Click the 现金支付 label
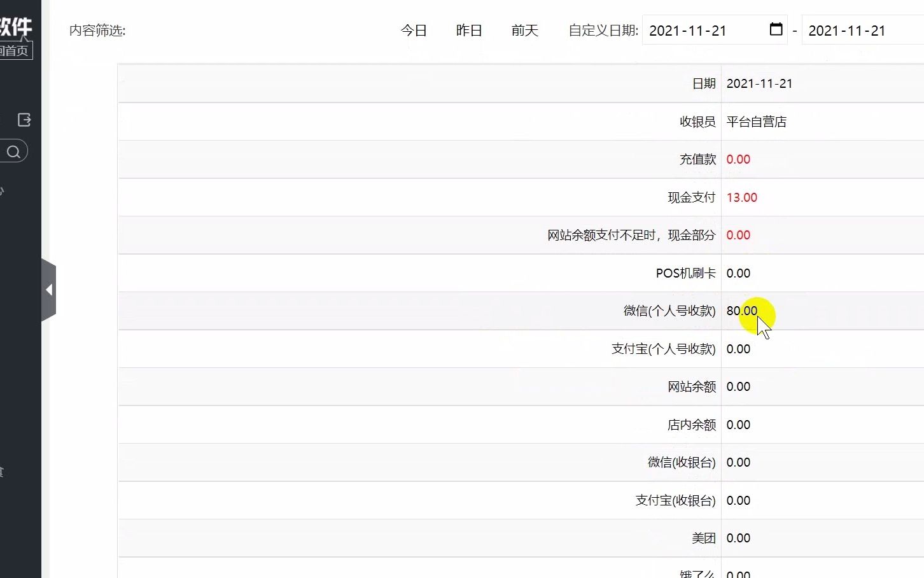 tap(692, 197)
